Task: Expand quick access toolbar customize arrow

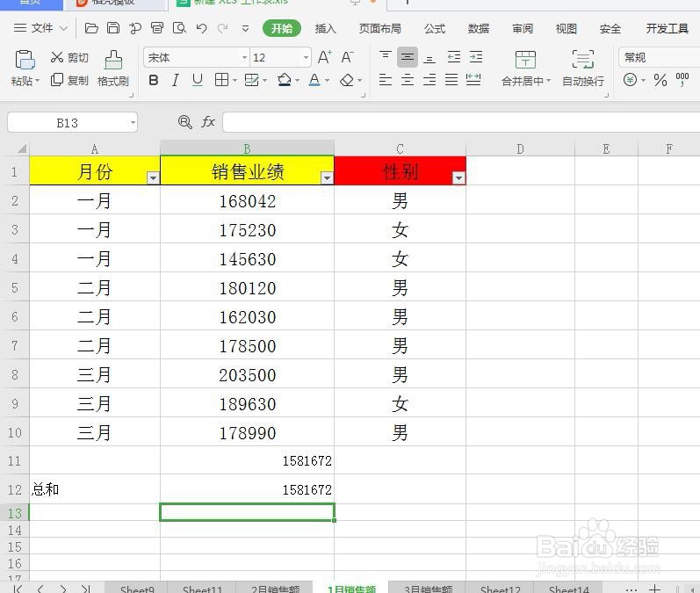Action: [x=245, y=29]
